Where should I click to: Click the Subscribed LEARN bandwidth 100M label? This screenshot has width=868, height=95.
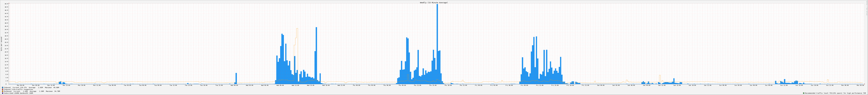pyautogui.click(x=19, y=93)
